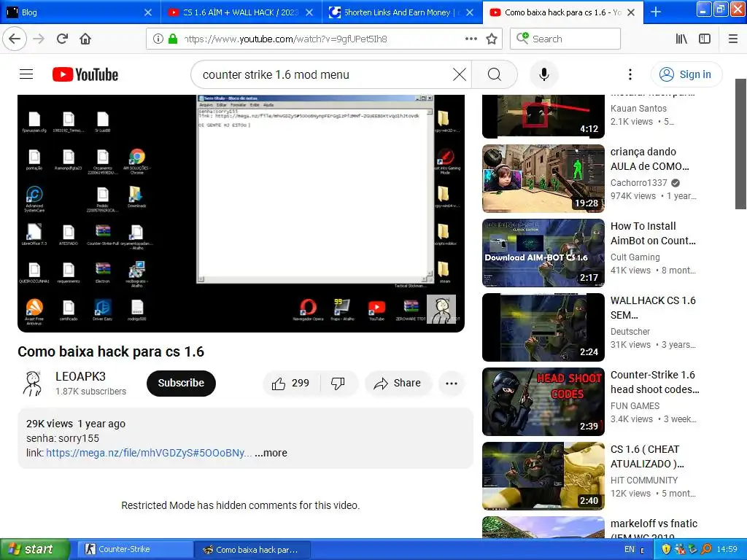Screen dimensions: 747x560
Task: Click the URL address bar
Action: (324, 39)
